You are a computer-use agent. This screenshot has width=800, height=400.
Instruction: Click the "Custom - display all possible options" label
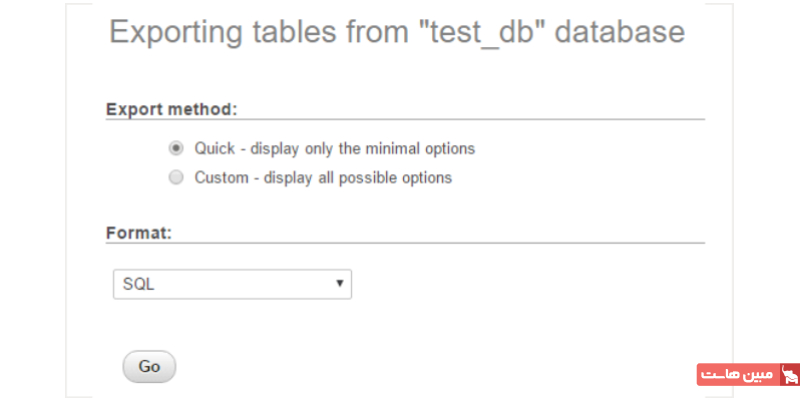click(323, 178)
